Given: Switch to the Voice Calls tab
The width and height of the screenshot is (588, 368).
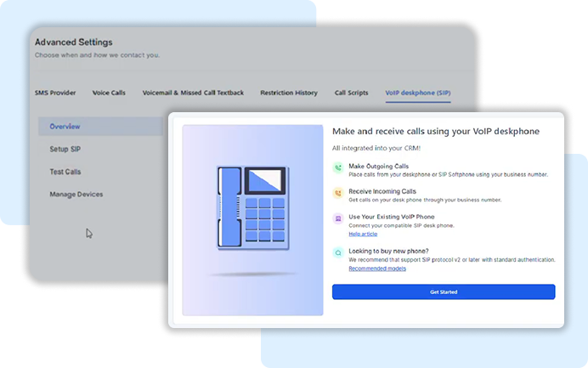Looking at the screenshot, I should pyautogui.click(x=109, y=92).
